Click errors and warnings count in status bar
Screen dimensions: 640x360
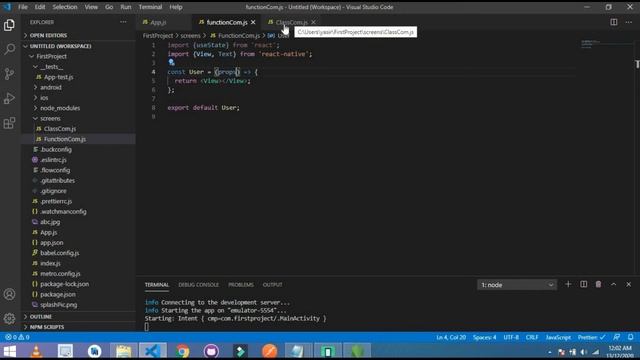click(x=17, y=337)
